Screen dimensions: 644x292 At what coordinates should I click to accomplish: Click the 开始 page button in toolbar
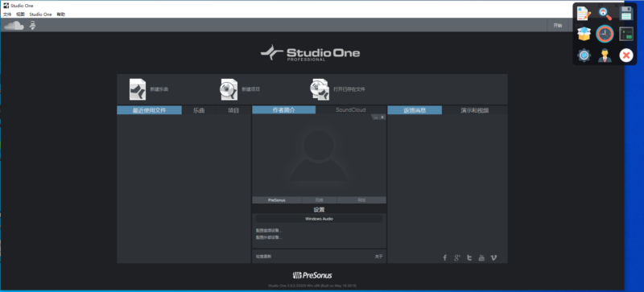click(x=558, y=26)
